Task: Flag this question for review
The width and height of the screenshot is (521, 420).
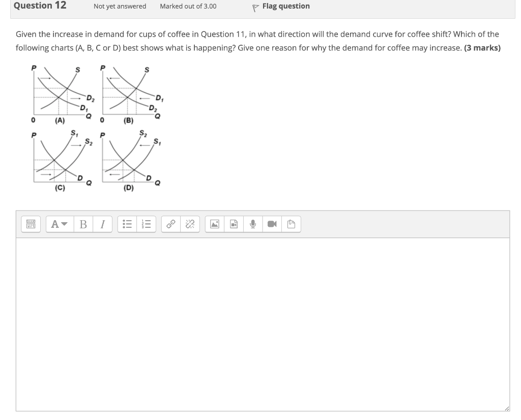Action: click(x=285, y=6)
